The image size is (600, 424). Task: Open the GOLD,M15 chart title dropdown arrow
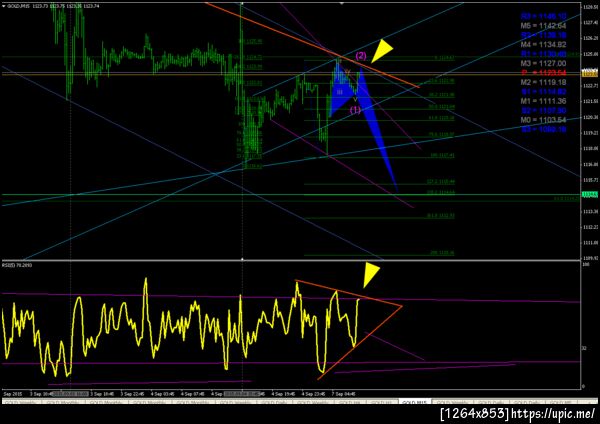point(4,6)
